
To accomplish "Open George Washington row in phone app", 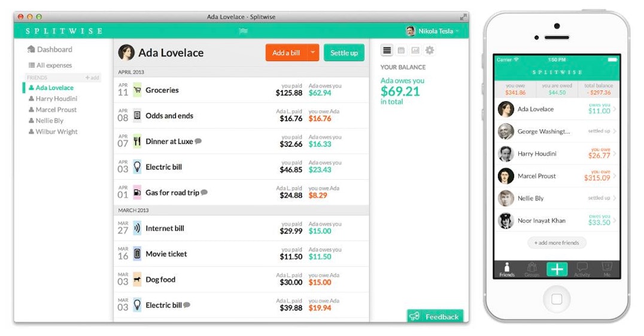I will (557, 131).
